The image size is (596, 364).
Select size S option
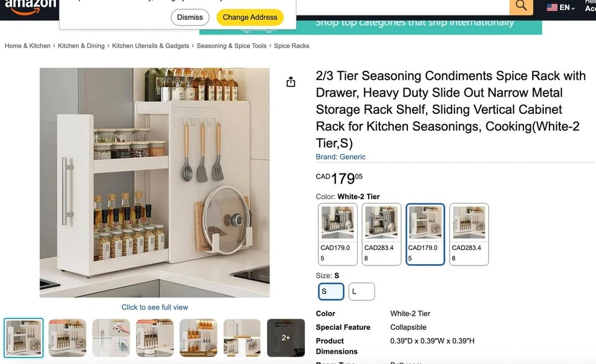(x=331, y=291)
